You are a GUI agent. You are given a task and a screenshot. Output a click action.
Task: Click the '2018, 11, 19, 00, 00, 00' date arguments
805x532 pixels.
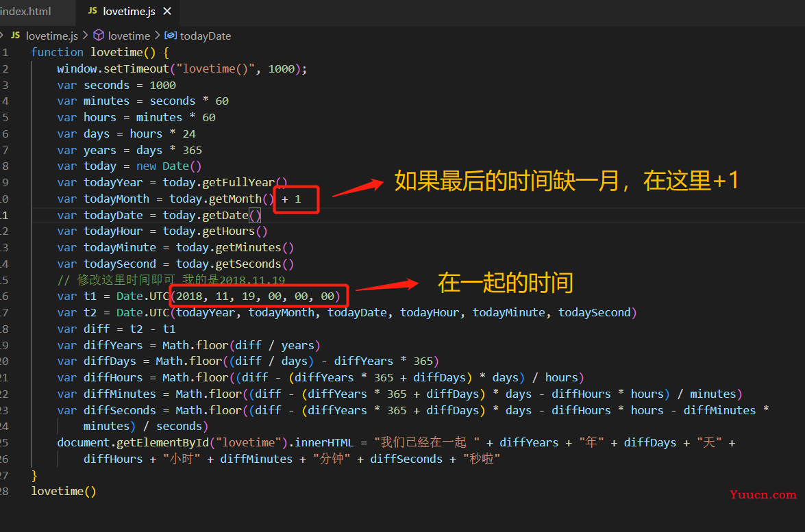coord(255,296)
